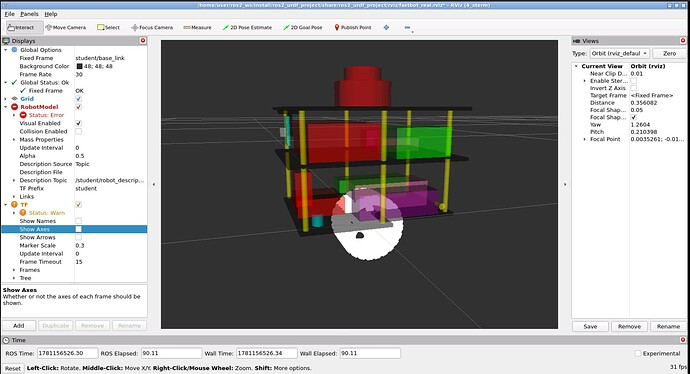Enable the Show Arrows checkbox
The height and width of the screenshot is (374, 690).
(x=78, y=237)
